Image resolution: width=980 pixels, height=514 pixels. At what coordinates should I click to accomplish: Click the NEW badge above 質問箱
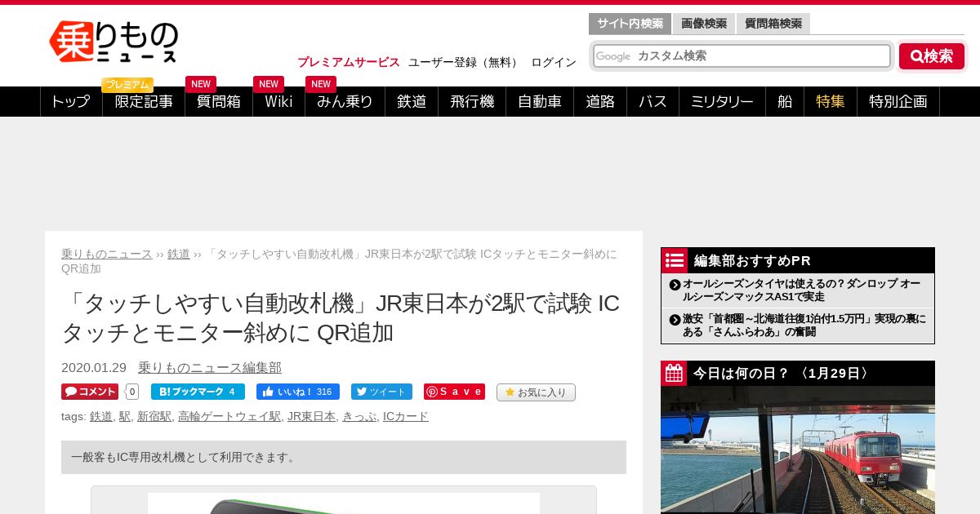(201, 84)
